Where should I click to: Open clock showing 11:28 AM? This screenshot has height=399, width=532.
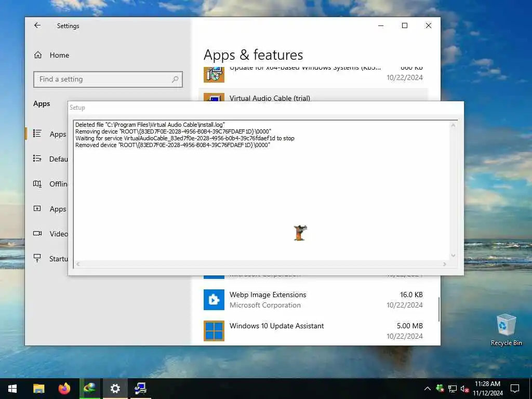tap(487, 389)
